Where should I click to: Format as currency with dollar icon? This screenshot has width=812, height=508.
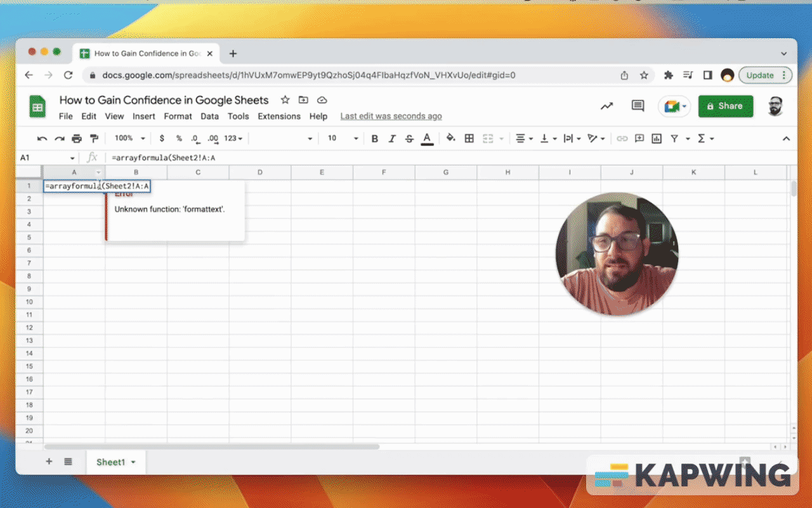(x=162, y=138)
